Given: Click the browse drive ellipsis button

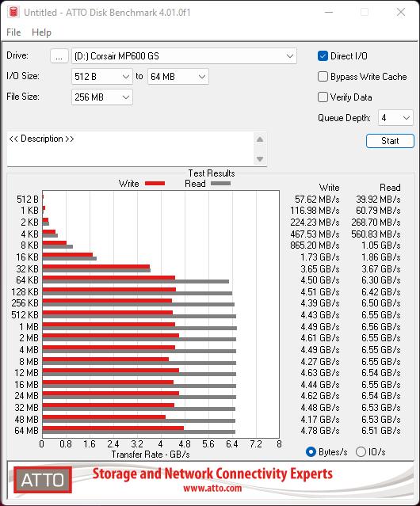Looking at the screenshot, I should tap(59, 56).
